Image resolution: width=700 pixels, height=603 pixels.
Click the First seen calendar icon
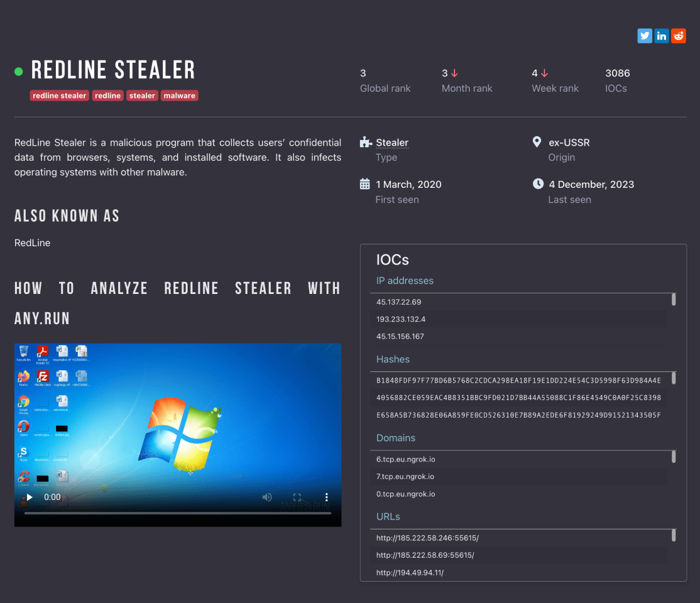point(364,184)
